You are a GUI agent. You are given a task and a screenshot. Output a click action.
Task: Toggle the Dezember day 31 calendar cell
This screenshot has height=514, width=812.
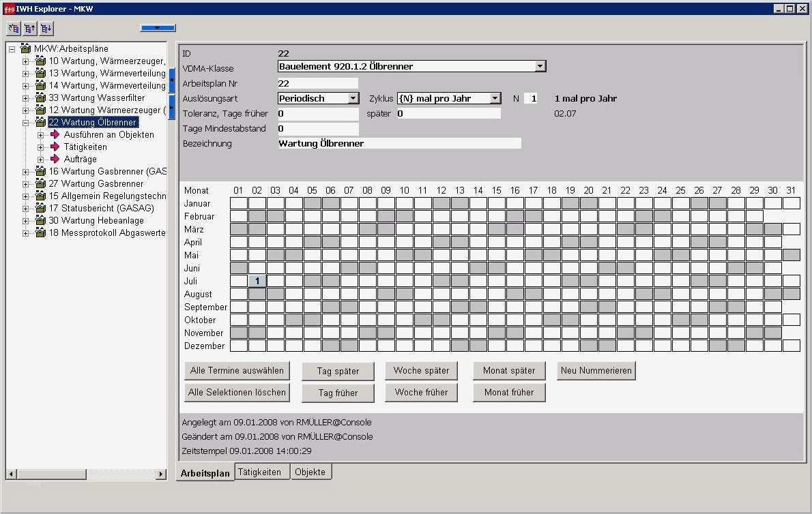pos(792,346)
